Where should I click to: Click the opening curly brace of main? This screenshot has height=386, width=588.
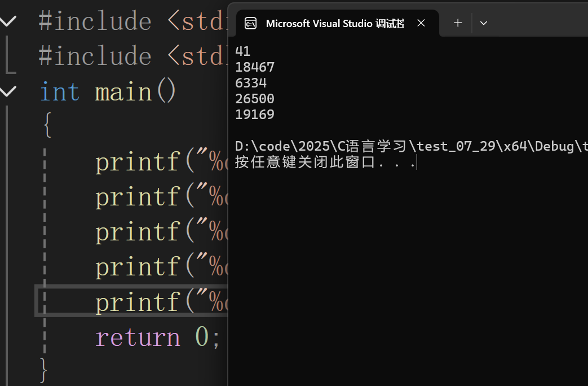coord(47,125)
